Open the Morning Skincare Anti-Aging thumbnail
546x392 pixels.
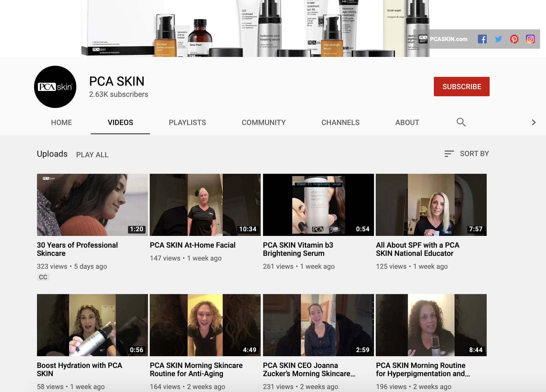pyautogui.click(x=205, y=325)
